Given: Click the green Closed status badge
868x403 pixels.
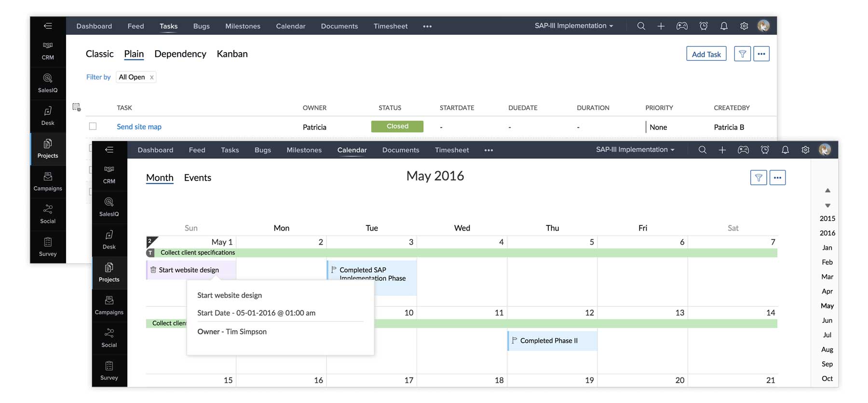Looking at the screenshot, I should tap(397, 126).
